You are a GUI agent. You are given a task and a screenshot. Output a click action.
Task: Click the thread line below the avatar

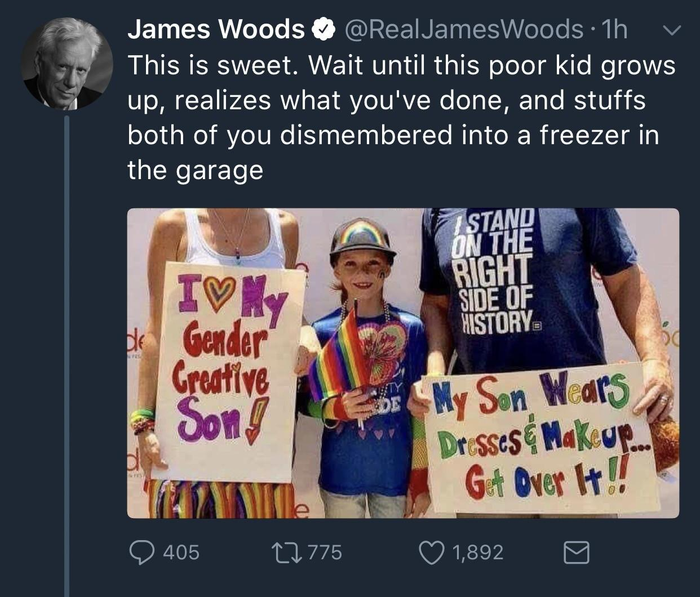[x=67, y=355]
